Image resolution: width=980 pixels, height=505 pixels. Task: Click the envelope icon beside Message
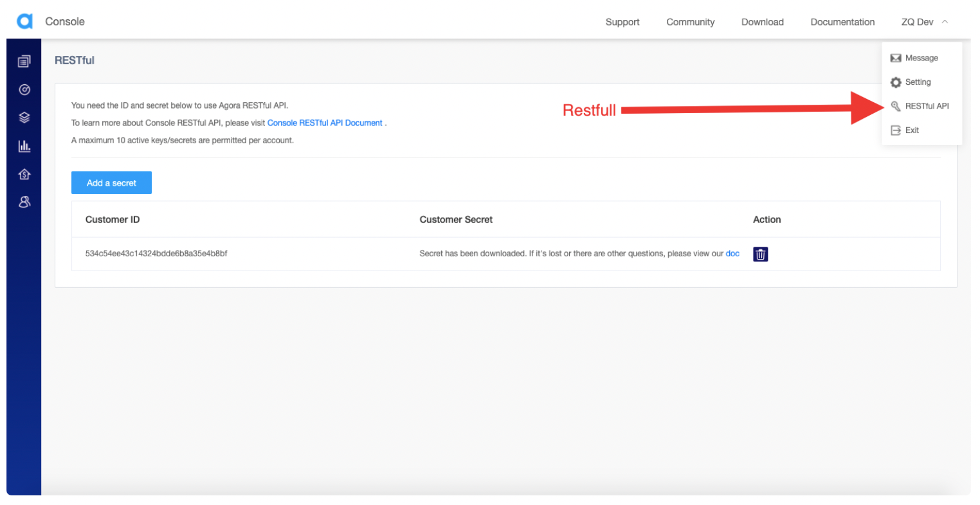click(896, 58)
